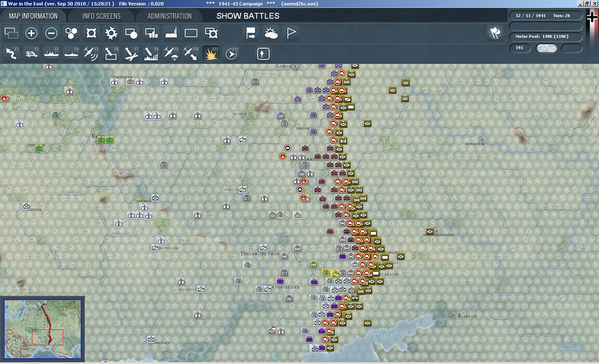Zoom out the map with minus icon
The width and height of the screenshot is (599, 364).
click(x=51, y=33)
